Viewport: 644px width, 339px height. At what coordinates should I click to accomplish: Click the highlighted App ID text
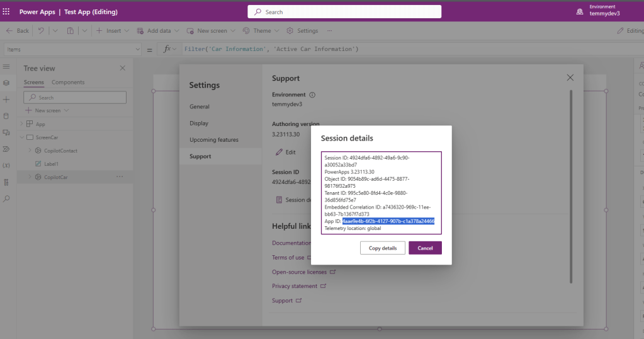tap(388, 221)
